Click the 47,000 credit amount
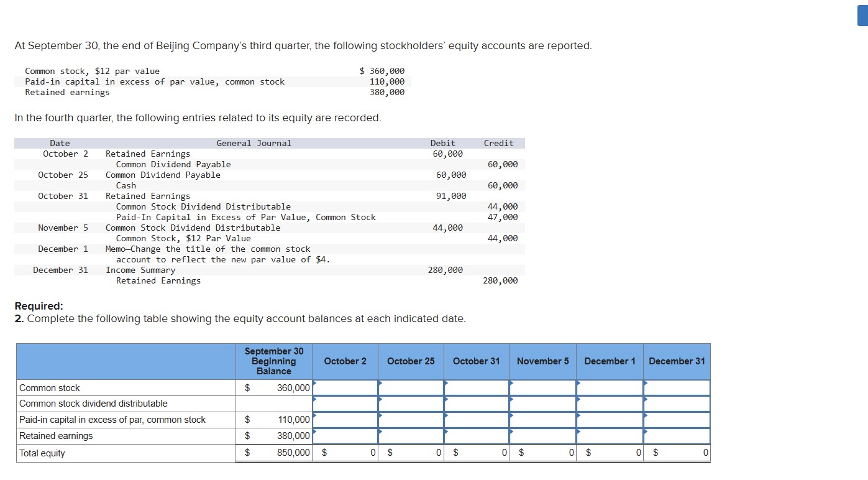 point(503,218)
